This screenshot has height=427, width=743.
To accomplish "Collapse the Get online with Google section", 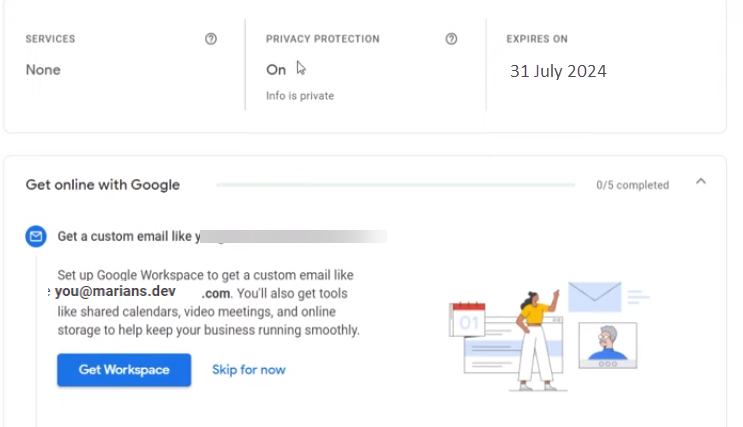I will coord(701,182).
